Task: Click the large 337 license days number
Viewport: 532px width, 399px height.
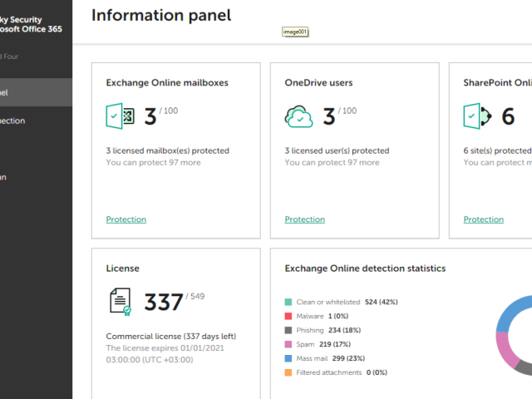Action: click(164, 302)
